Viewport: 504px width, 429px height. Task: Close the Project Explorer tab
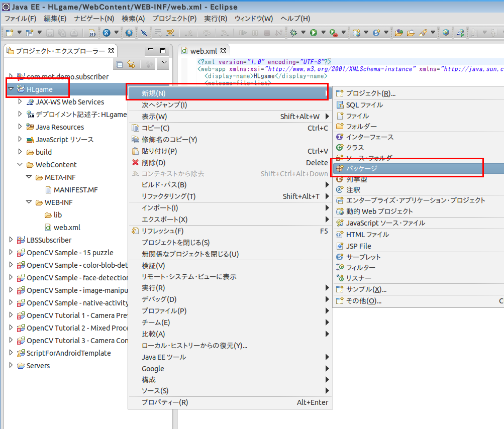click(x=111, y=51)
